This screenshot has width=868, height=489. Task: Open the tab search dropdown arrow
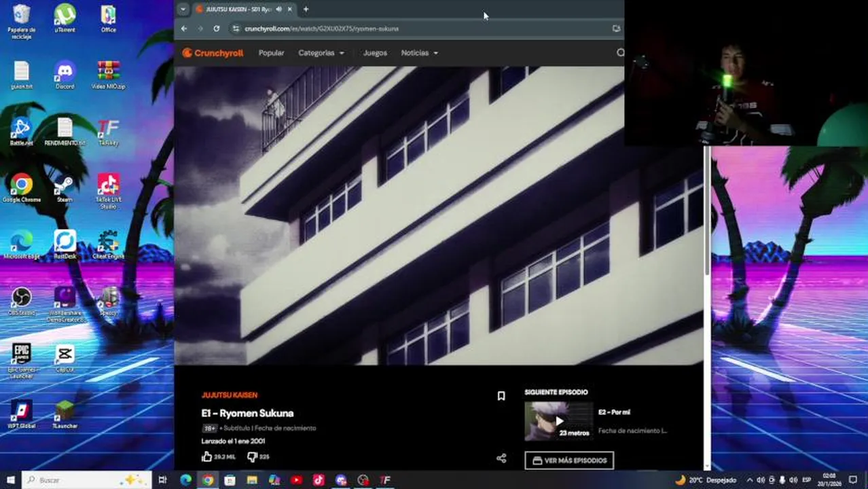click(x=183, y=9)
